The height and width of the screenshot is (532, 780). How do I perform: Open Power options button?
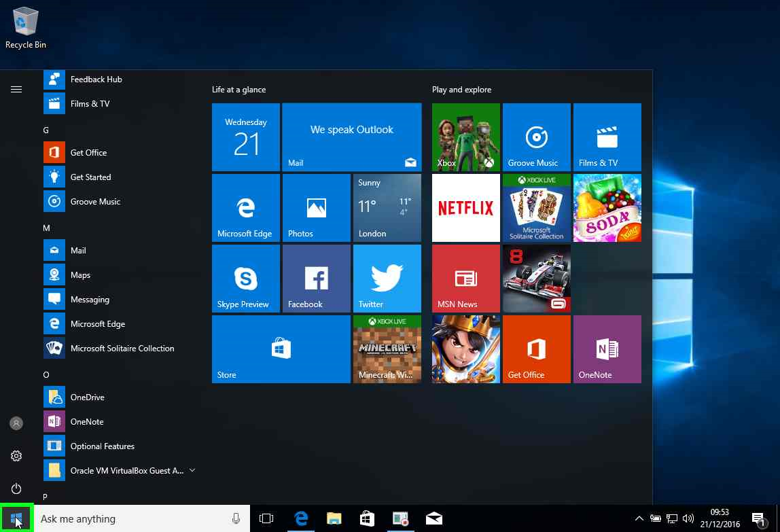point(16,489)
